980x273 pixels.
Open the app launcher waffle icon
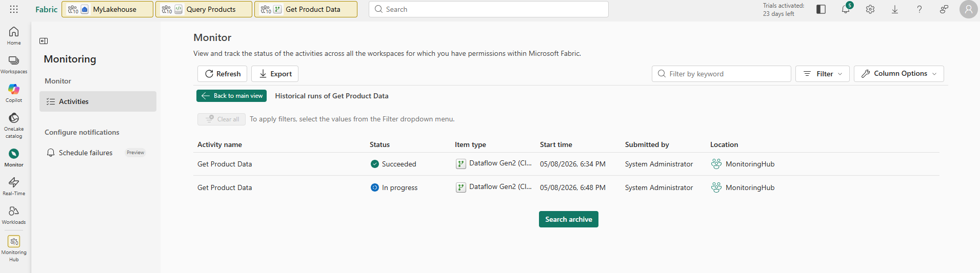coord(14,9)
